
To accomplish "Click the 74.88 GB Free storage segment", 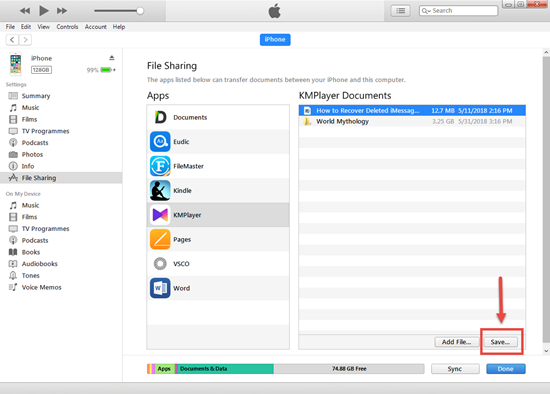I will click(x=349, y=369).
